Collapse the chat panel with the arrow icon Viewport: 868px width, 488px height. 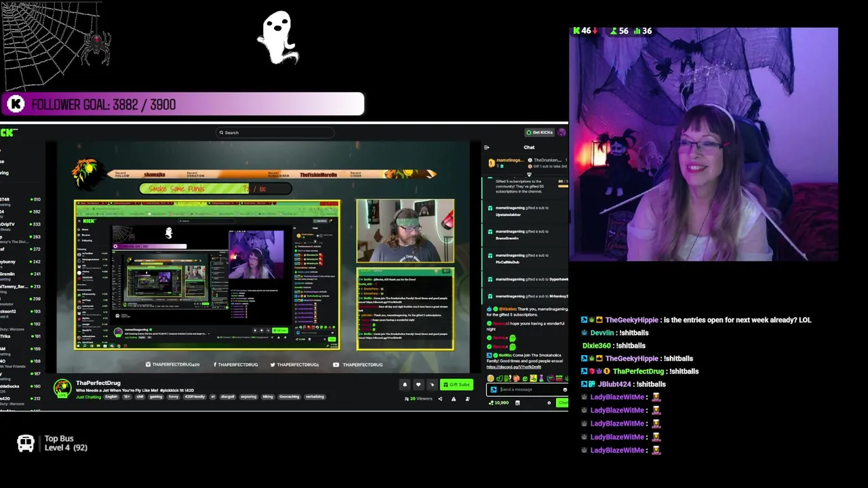(486, 147)
